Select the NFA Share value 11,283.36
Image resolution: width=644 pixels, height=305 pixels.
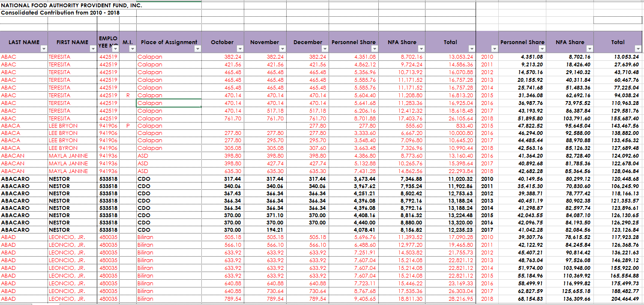pyautogui.click(x=410, y=103)
